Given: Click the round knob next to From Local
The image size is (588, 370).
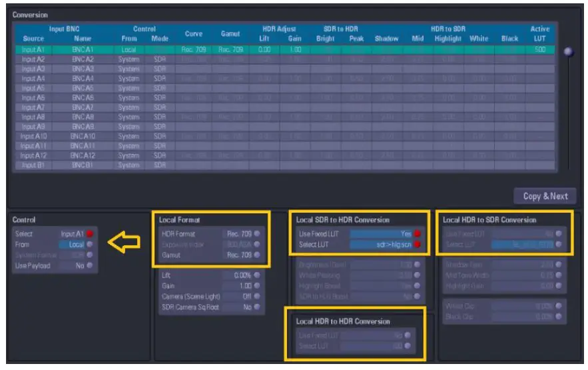Looking at the screenshot, I should [90, 244].
